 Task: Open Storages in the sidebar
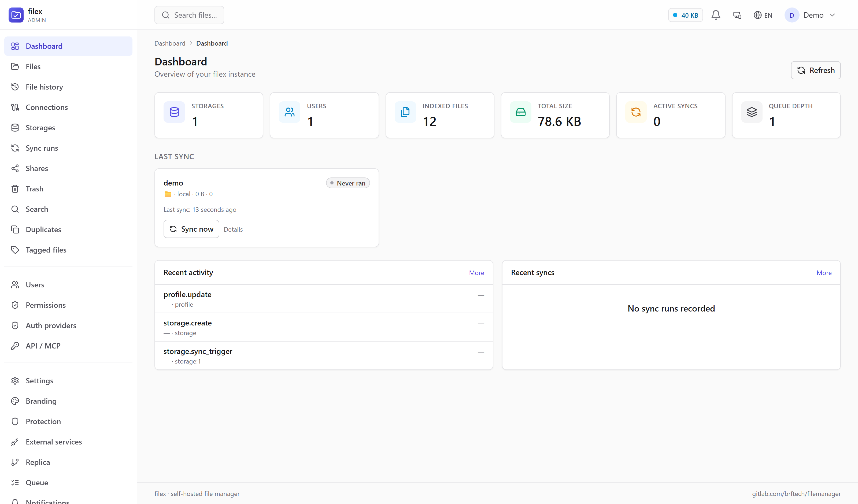click(x=68, y=128)
